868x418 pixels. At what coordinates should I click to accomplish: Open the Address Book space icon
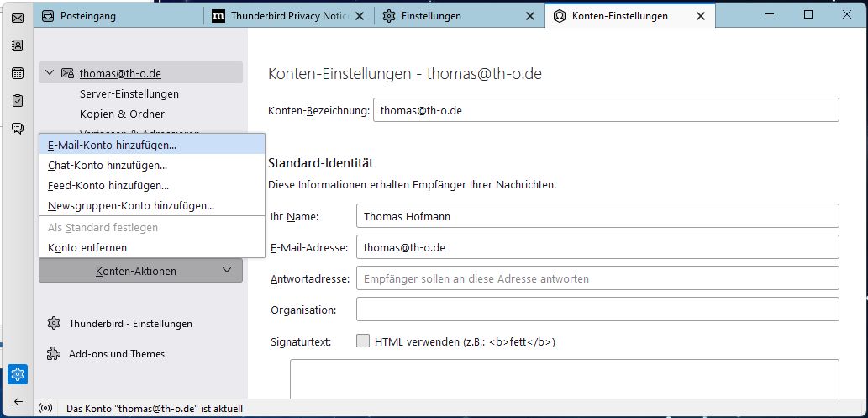17,45
